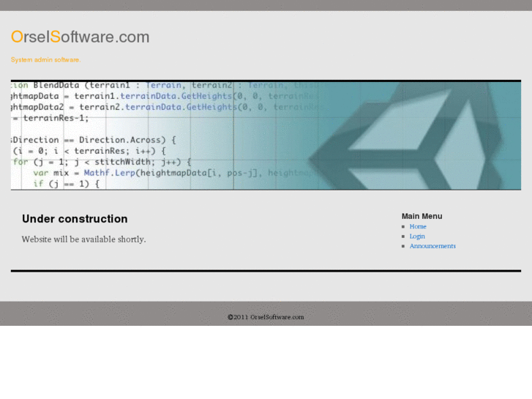This screenshot has height=399, width=532.
Task: Select the 'System admin software.' tagline text
Action: (46, 60)
